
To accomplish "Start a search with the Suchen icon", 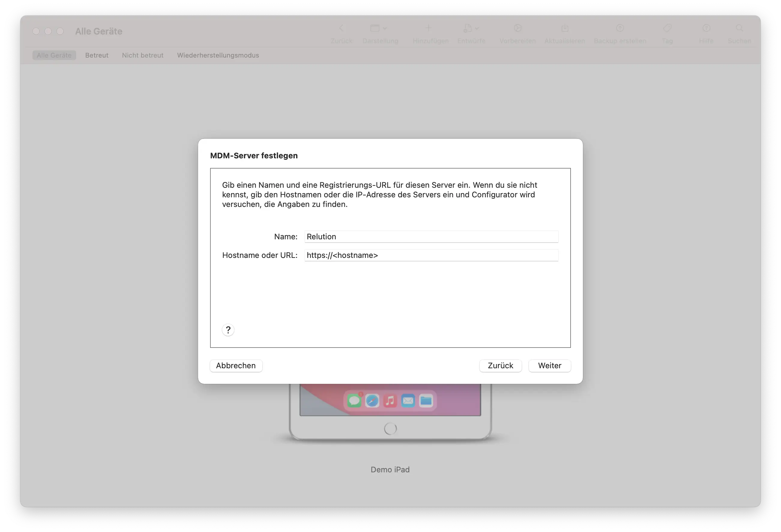I will pyautogui.click(x=740, y=33).
